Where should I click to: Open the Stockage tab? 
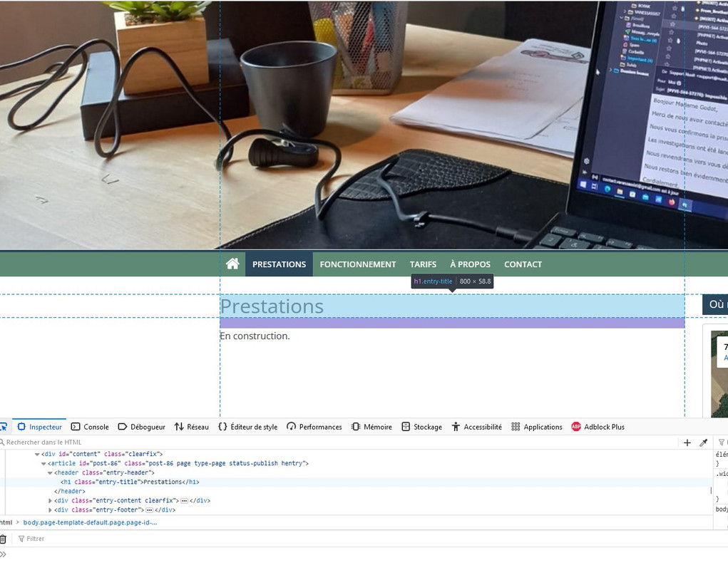pos(421,427)
